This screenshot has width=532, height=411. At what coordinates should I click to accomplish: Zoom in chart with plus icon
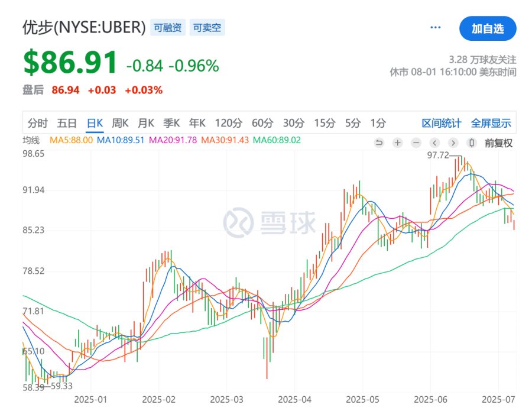[x=398, y=143]
